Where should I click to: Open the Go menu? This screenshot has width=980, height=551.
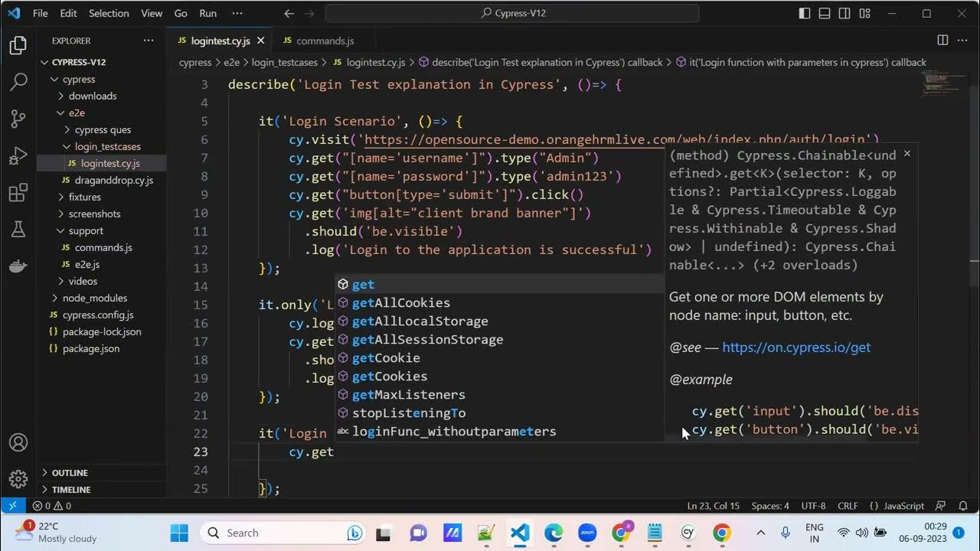(181, 14)
